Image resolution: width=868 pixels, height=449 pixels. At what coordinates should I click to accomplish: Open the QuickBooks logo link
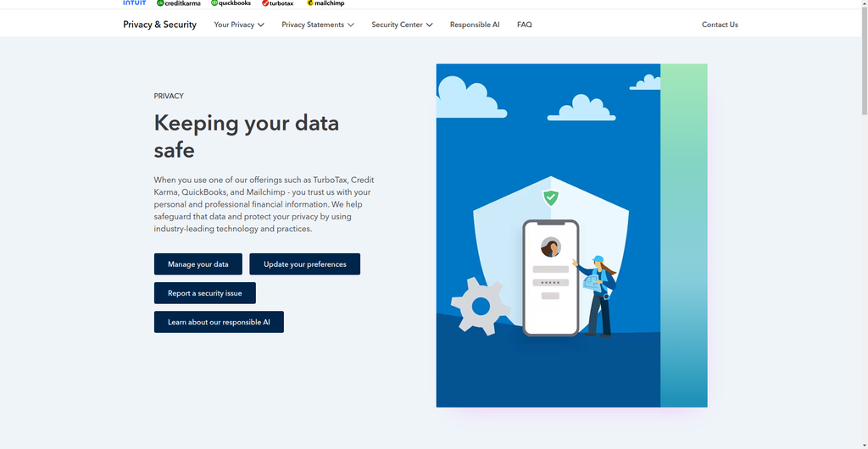tap(231, 3)
